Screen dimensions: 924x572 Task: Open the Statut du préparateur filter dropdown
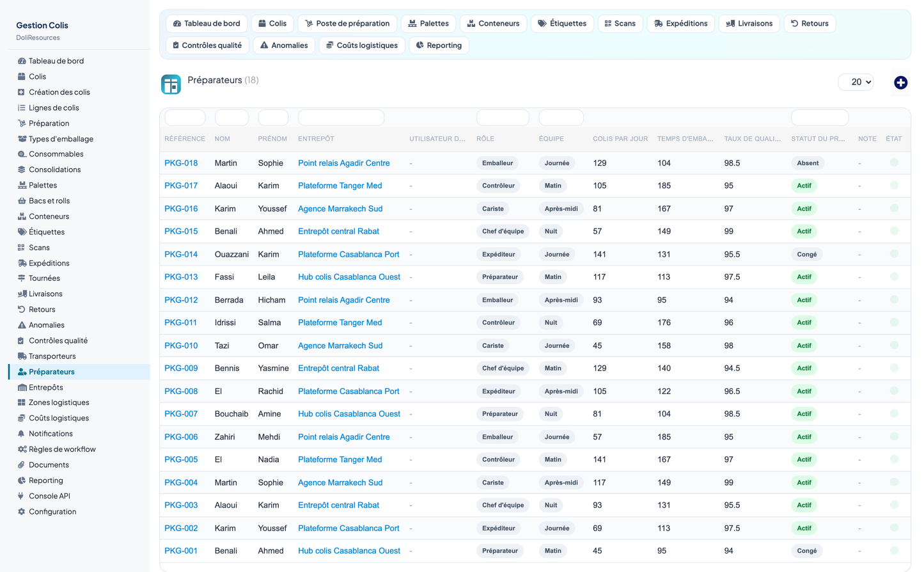point(820,118)
